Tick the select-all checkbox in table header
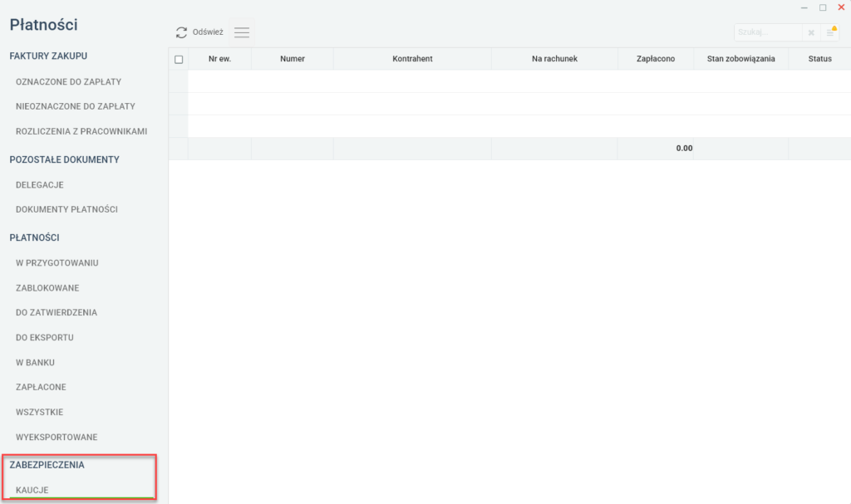851x504 pixels. (179, 59)
